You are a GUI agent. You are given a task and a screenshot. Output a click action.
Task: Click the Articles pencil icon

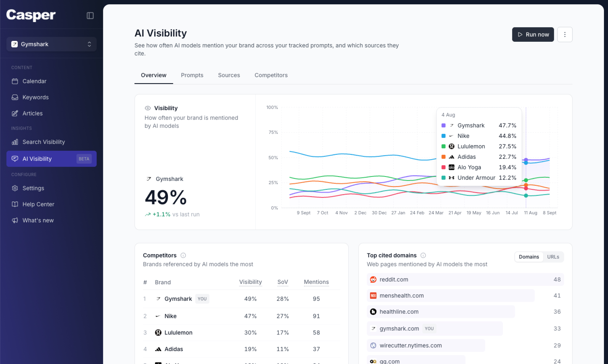15,113
